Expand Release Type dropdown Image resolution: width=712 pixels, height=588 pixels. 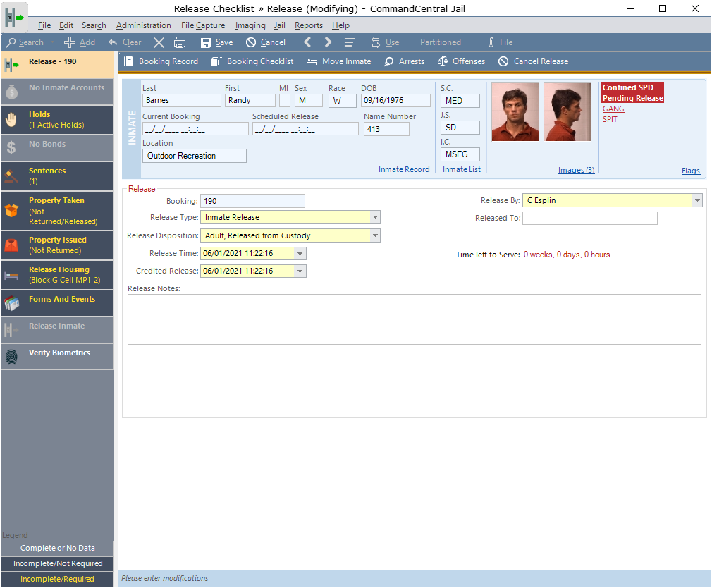[x=375, y=218]
